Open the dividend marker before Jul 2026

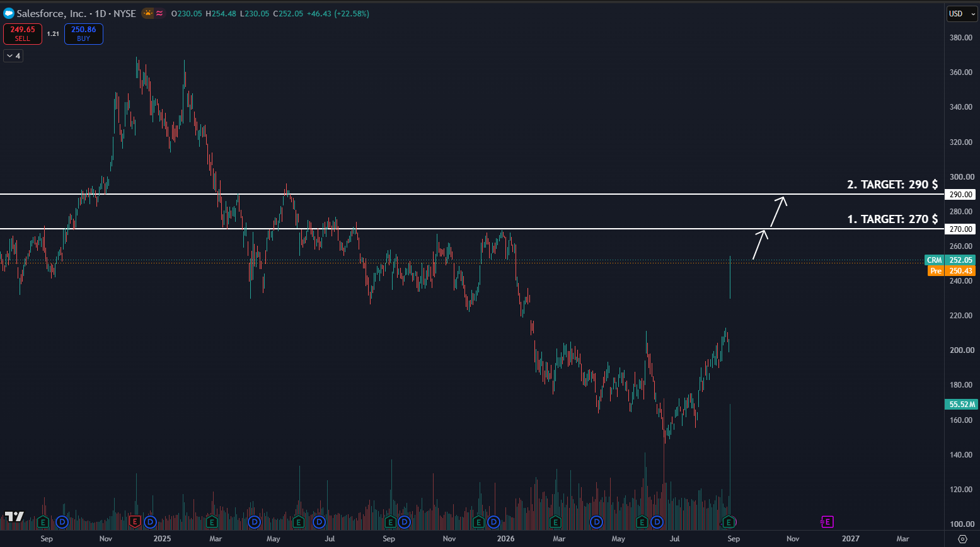coord(657,522)
